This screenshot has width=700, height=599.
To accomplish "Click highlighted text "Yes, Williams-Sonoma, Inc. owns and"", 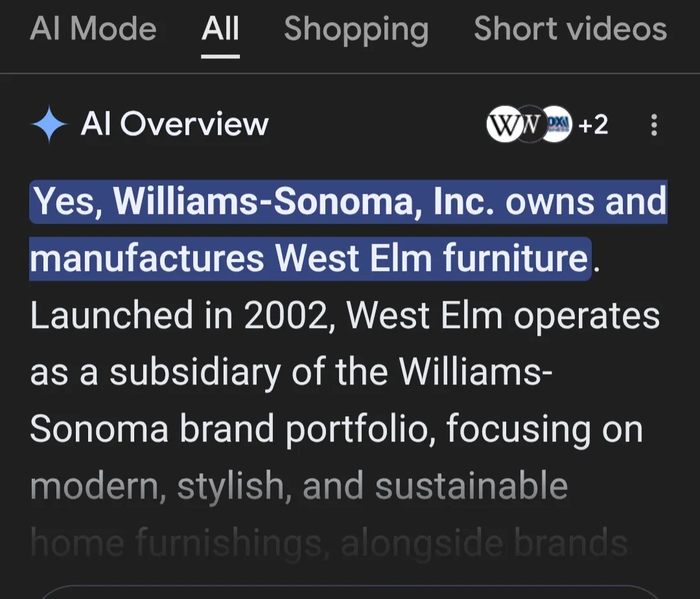I will coord(349,202).
